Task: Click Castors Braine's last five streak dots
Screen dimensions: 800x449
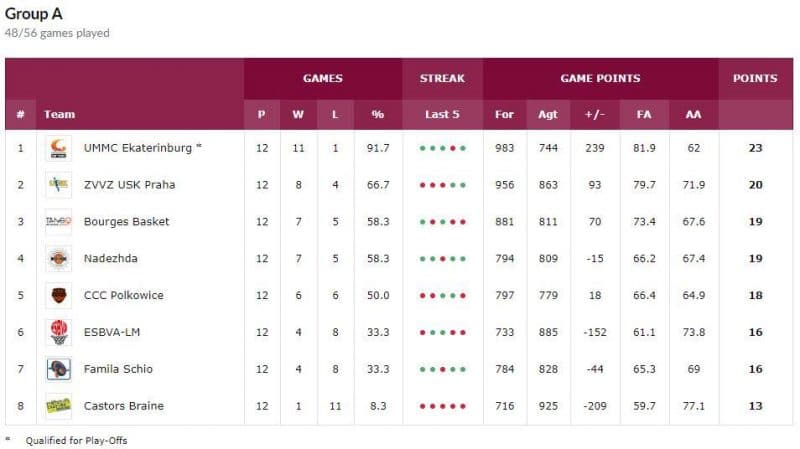Action: tap(442, 406)
